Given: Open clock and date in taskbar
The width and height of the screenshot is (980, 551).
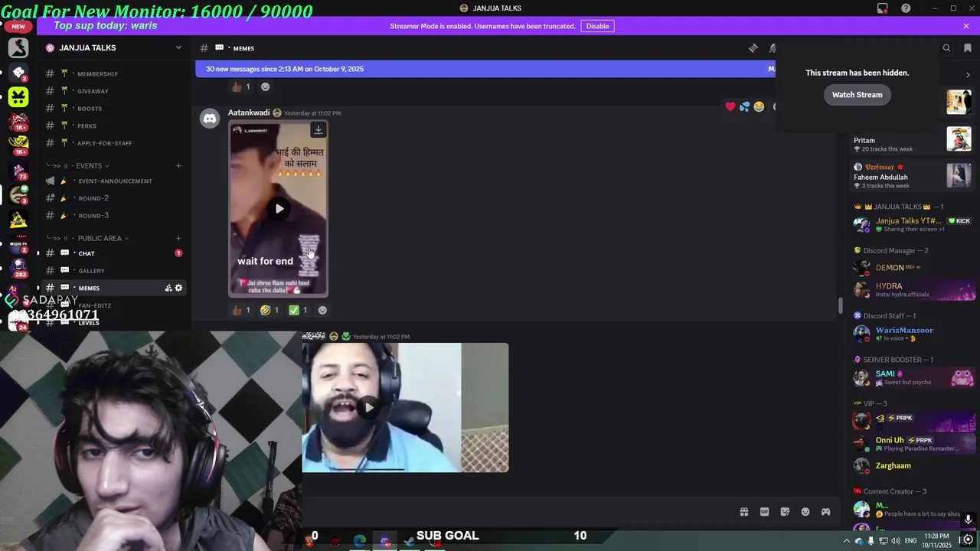Looking at the screenshot, I should click(938, 541).
